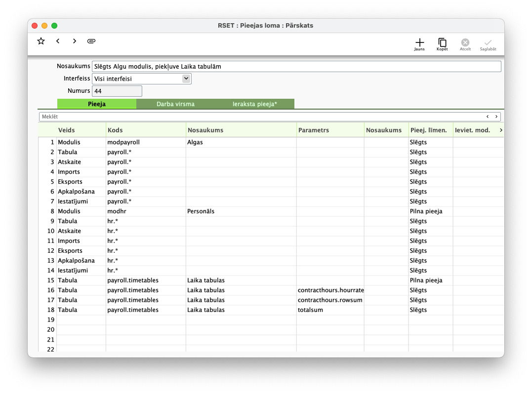Screen dimensions: 532x394
Task: Select the Algas name cell
Action: (241, 142)
